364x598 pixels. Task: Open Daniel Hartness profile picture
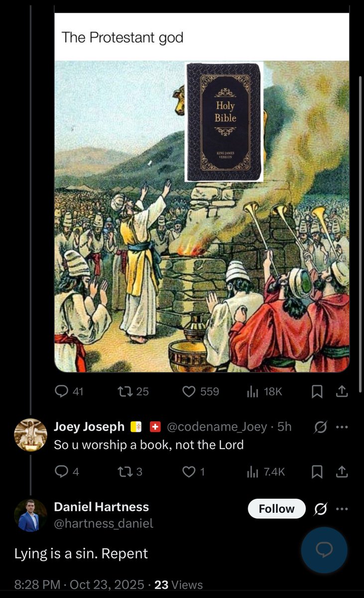(x=30, y=515)
